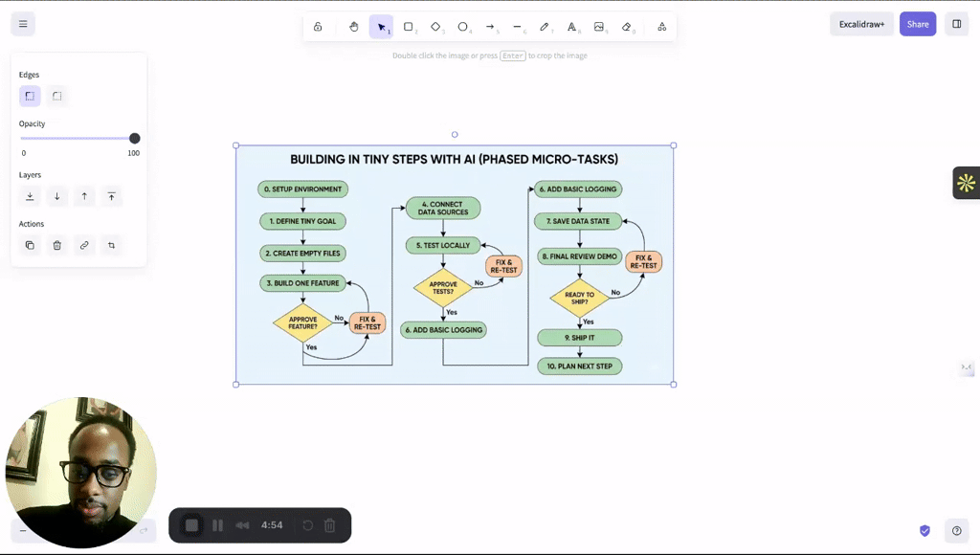Image resolution: width=980 pixels, height=555 pixels.
Task: Activate the Eraser tool
Action: click(x=627, y=26)
